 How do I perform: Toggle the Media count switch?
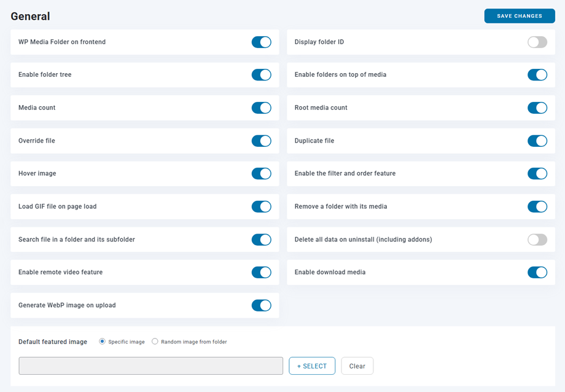(x=261, y=108)
